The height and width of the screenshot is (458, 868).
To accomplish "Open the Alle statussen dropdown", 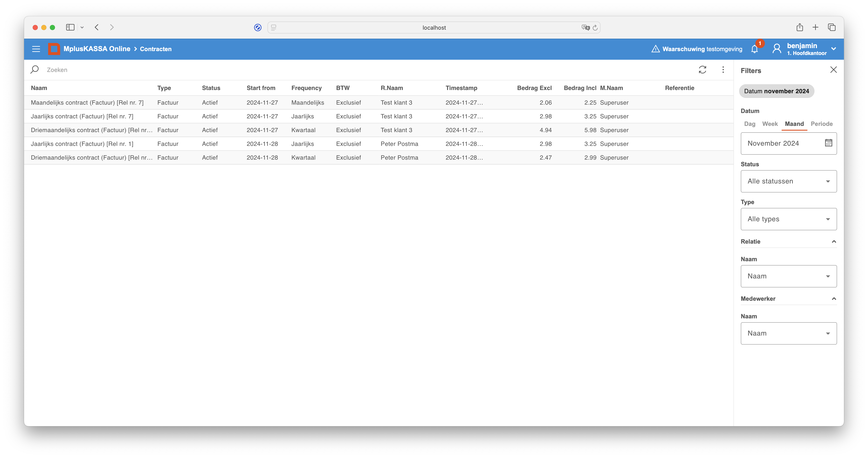I will coord(789,181).
